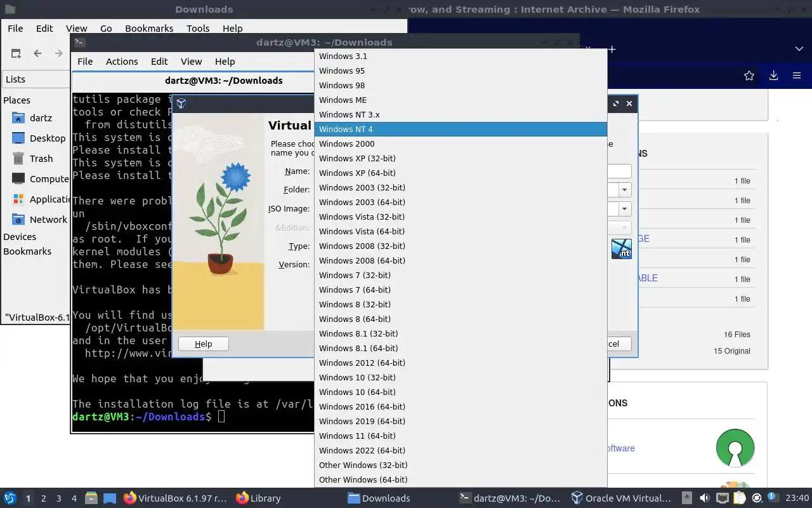Click the removable media tray icon
This screenshot has width=812, height=508.
click(687, 498)
